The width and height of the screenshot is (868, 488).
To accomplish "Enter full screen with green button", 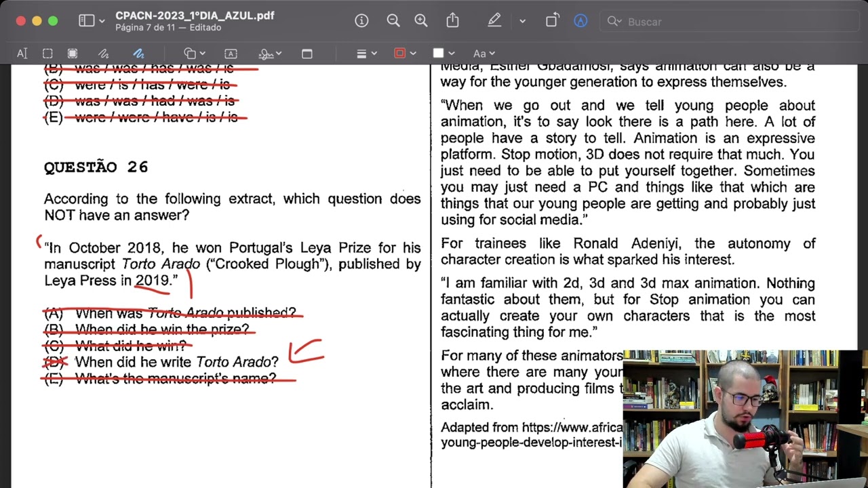I will point(53,21).
